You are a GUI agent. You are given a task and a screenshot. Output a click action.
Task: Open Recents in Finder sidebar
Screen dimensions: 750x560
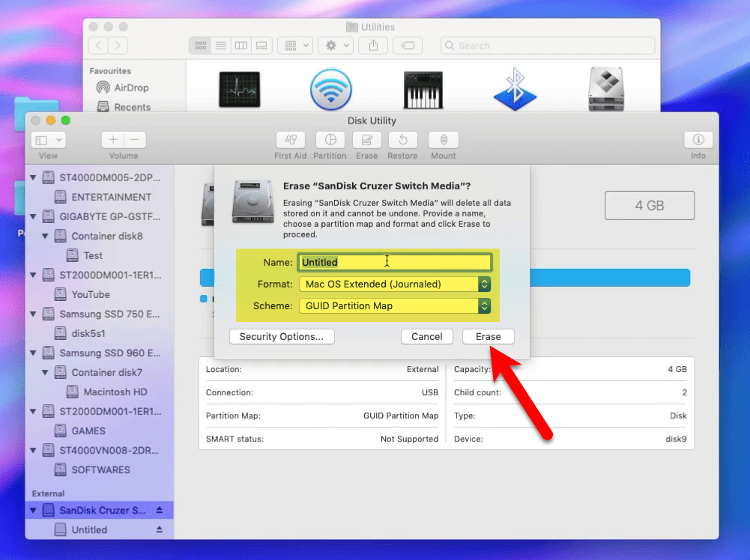pos(124,107)
